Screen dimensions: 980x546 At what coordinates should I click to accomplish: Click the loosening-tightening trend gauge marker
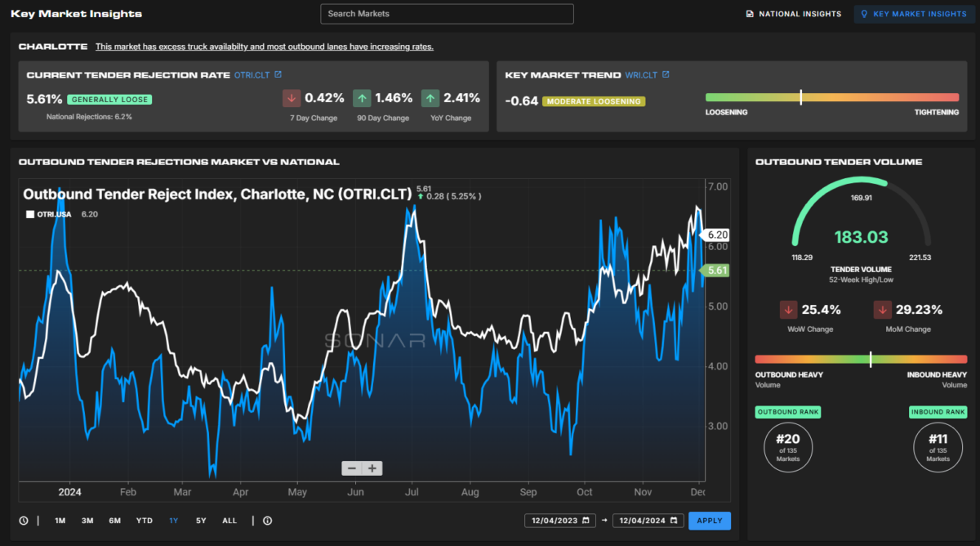[801, 97]
